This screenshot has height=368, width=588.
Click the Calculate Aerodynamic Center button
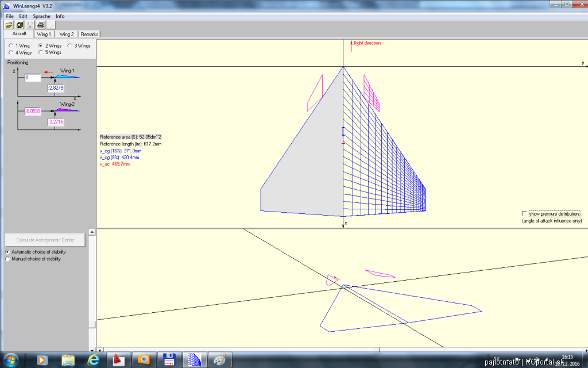45,240
